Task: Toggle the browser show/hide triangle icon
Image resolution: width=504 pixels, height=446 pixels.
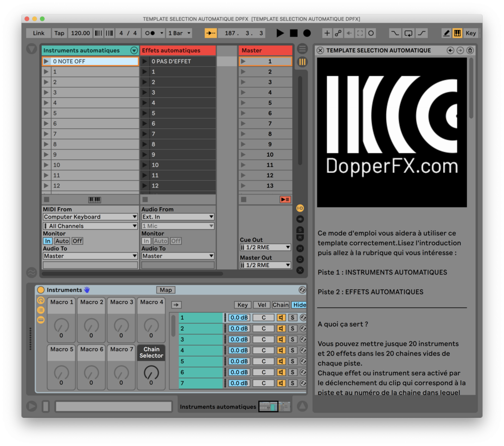Action: point(32,49)
